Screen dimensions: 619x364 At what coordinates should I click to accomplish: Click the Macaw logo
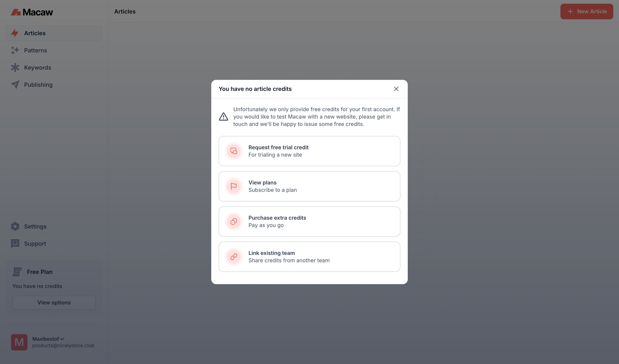tap(32, 12)
